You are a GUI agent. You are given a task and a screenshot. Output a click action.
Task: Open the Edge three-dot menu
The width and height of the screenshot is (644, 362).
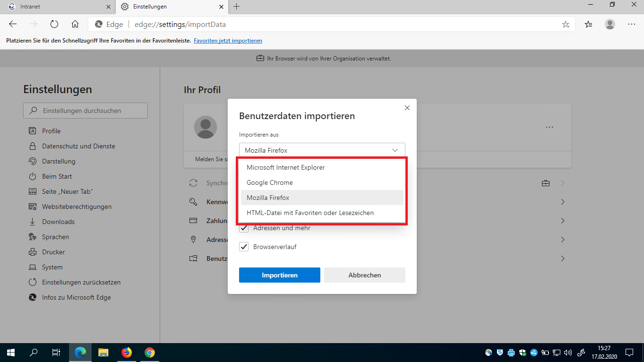[x=632, y=24]
